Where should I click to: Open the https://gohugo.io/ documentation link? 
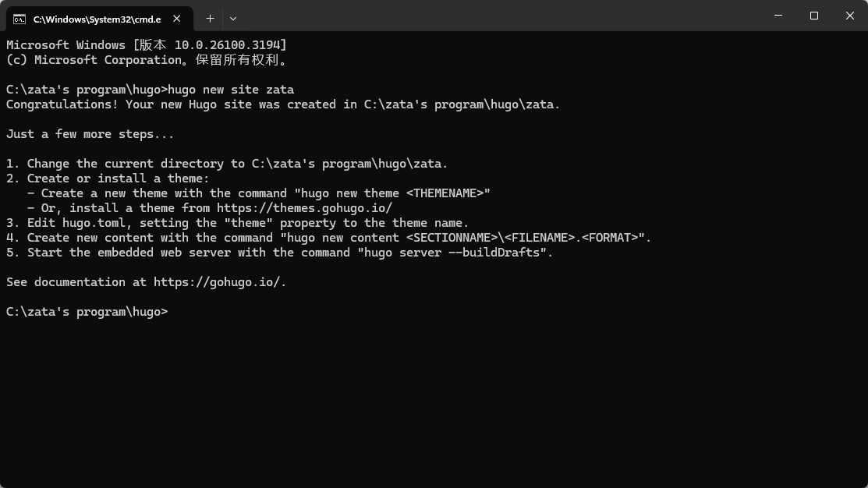(217, 282)
